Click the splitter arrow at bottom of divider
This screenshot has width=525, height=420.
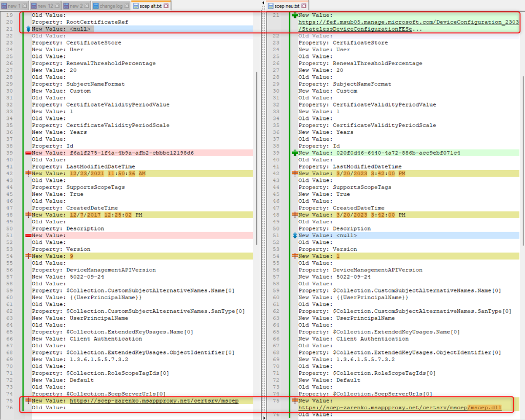click(x=263, y=417)
